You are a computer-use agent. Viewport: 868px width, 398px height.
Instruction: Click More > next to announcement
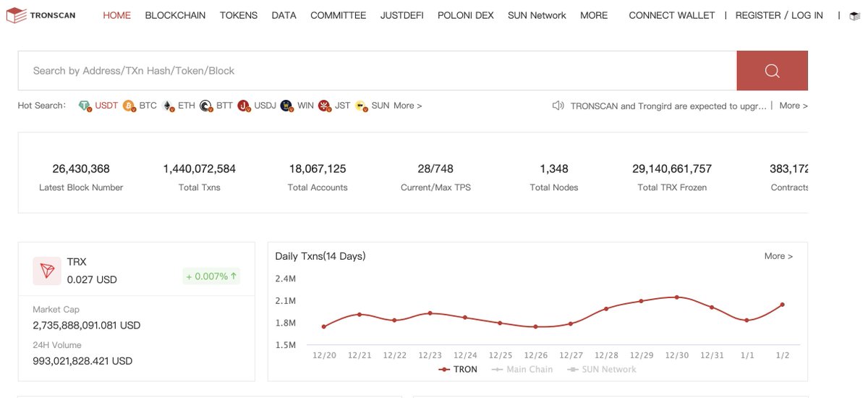pos(793,106)
